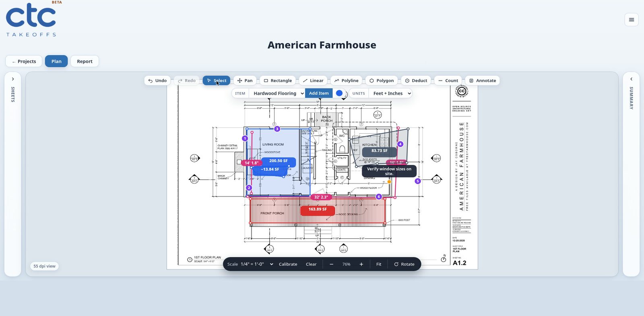This screenshot has height=316, width=644.
Task: Click the 76% zoom level
Action: click(346, 264)
